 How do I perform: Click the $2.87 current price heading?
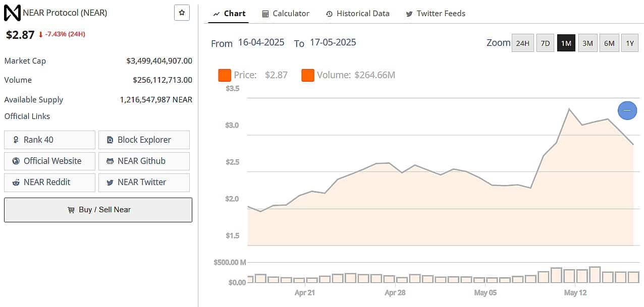tap(20, 35)
